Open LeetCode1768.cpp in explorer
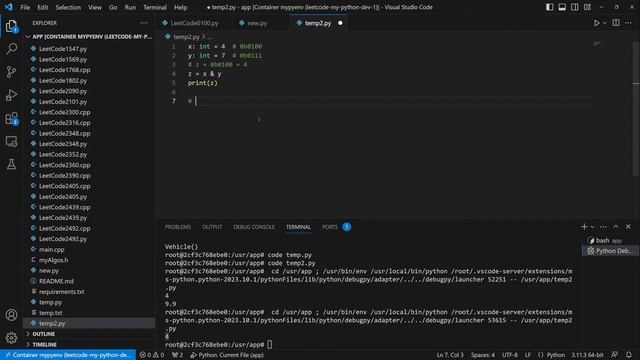Image resolution: width=640 pixels, height=360 pixels. pos(64,70)
